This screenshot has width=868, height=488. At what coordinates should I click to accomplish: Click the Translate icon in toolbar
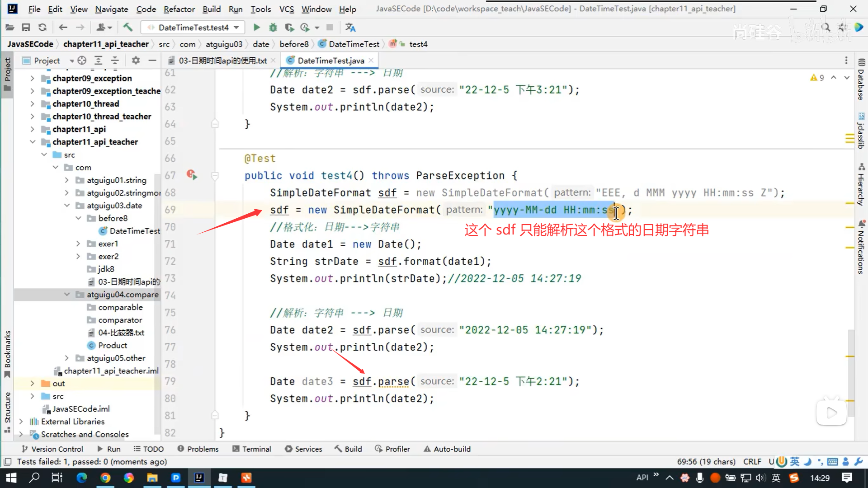click(350, 28)
